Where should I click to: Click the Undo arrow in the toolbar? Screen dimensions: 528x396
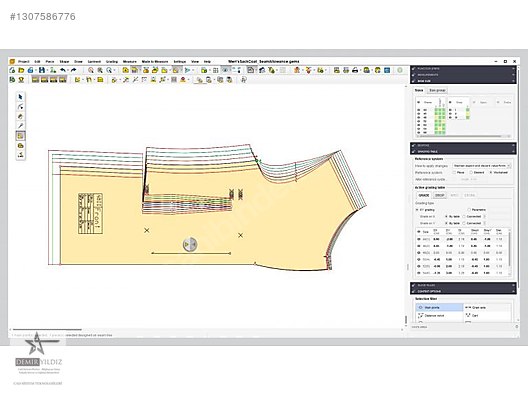(x=63, y=70)
